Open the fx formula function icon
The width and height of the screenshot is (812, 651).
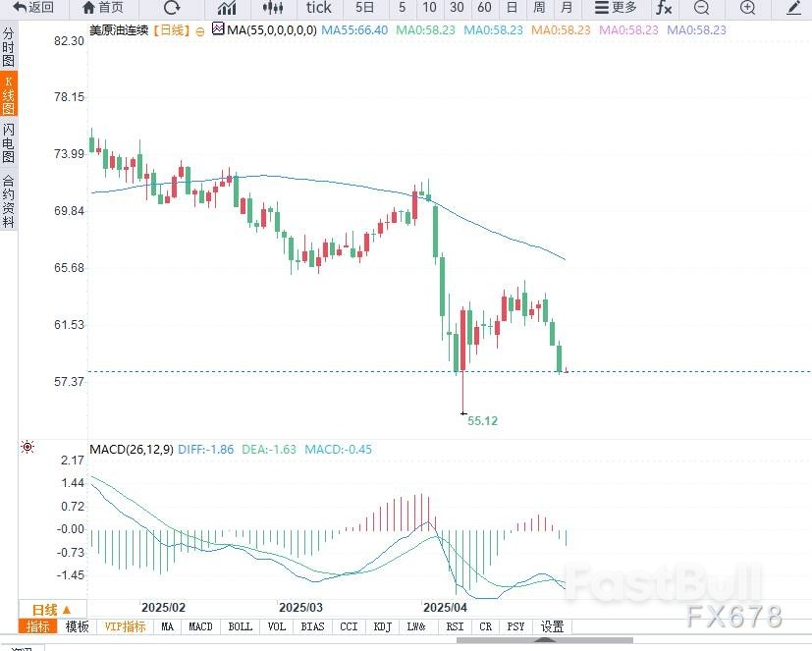(x=665, y=8)
